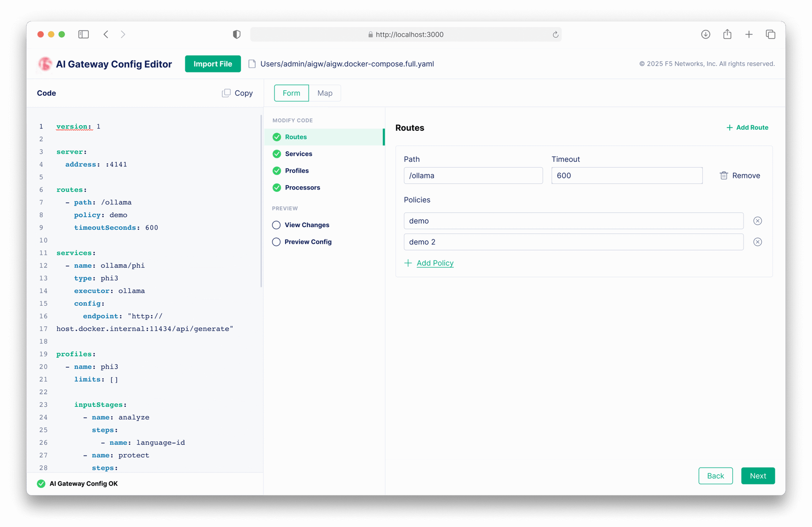Switch to the Map tab
Image resolution: width=812 pixels, height=527 pixels.
point(325,93)
